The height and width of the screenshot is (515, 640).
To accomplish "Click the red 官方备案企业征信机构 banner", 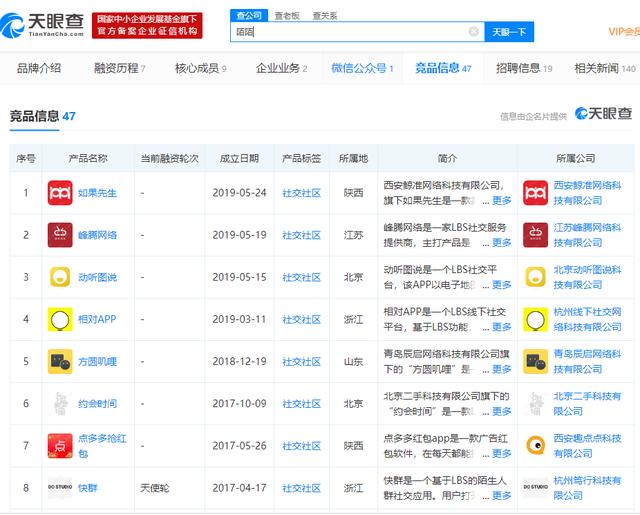I will [x=147, y=25].
